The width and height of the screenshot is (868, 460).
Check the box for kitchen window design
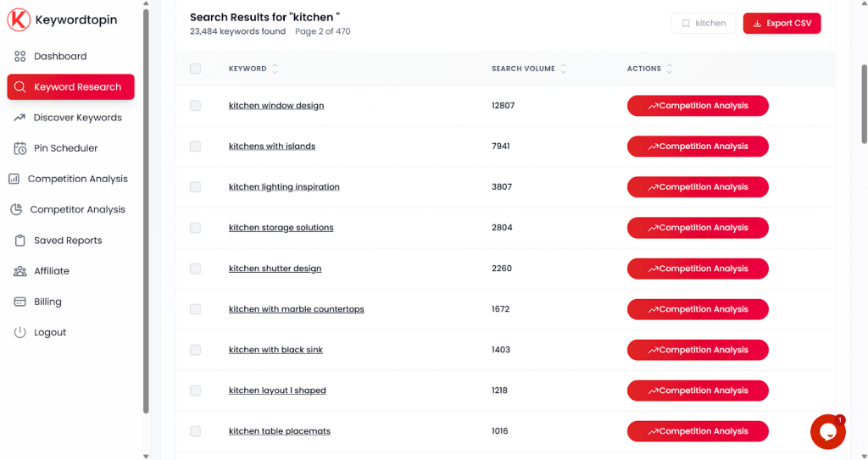196,106
